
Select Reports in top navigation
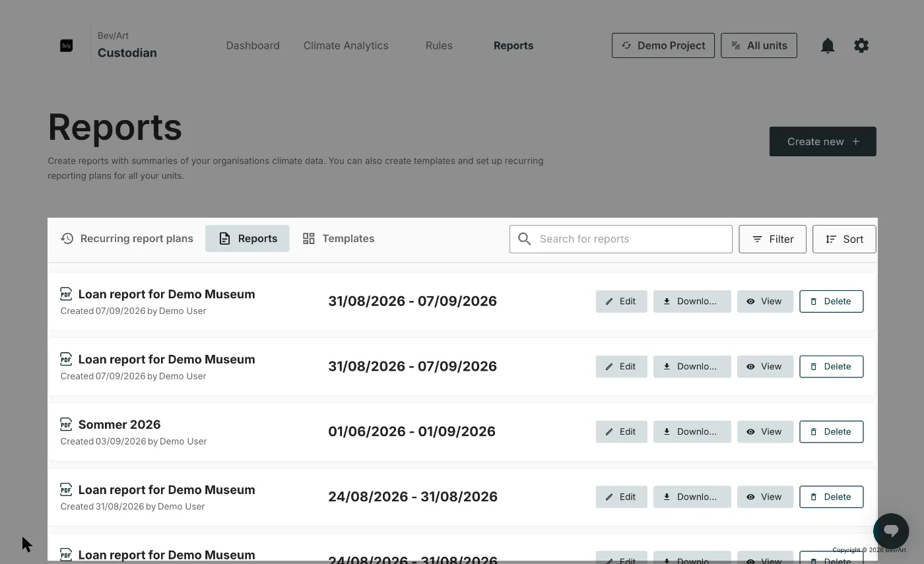click(x=513, y=46)
